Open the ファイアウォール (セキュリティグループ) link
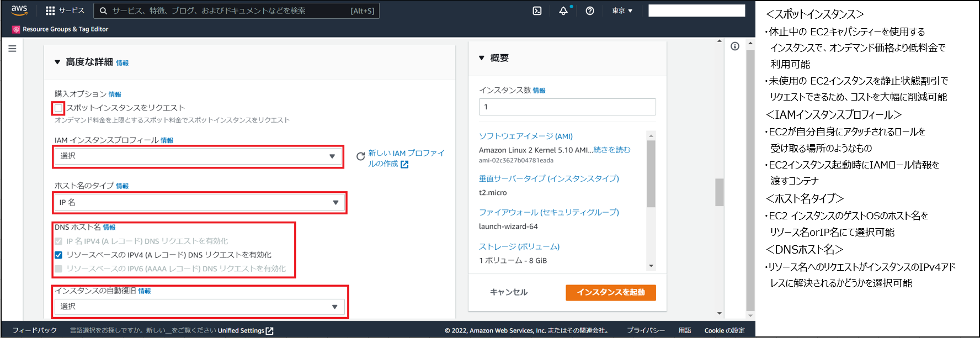 coord(549,212)
